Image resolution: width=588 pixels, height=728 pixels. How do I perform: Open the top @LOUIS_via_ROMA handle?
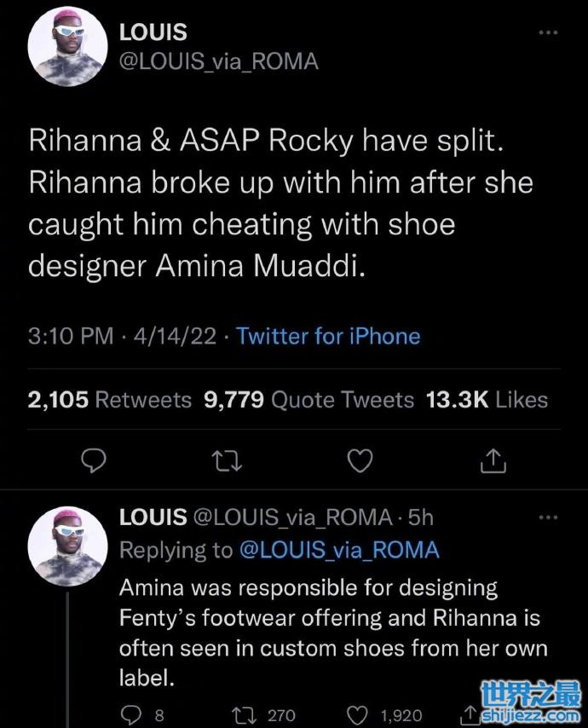[219, 61]
